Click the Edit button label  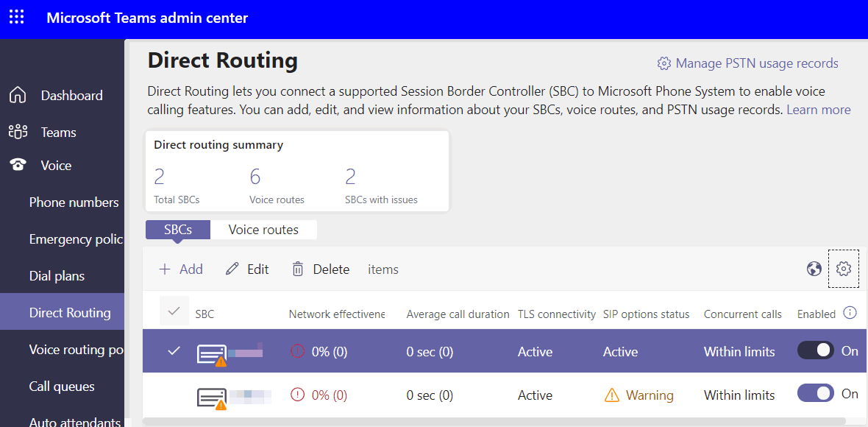(x=258, y=269)
